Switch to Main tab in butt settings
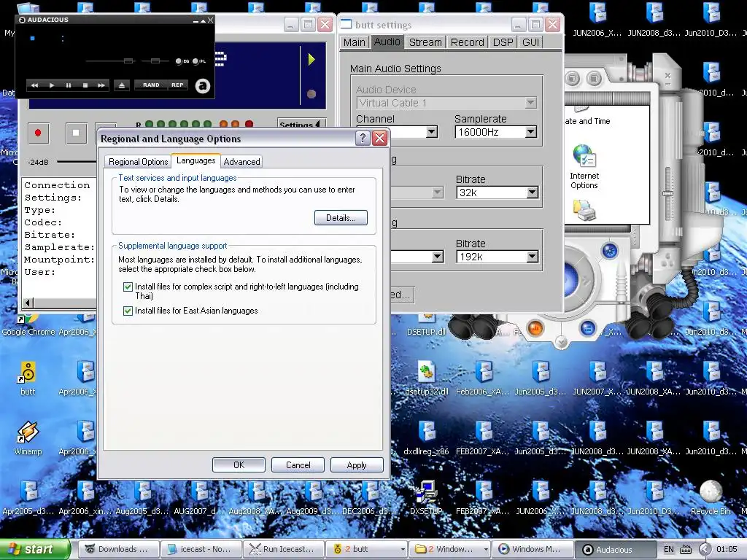Screen dimensions: 747x560 (x=354, y=42)
